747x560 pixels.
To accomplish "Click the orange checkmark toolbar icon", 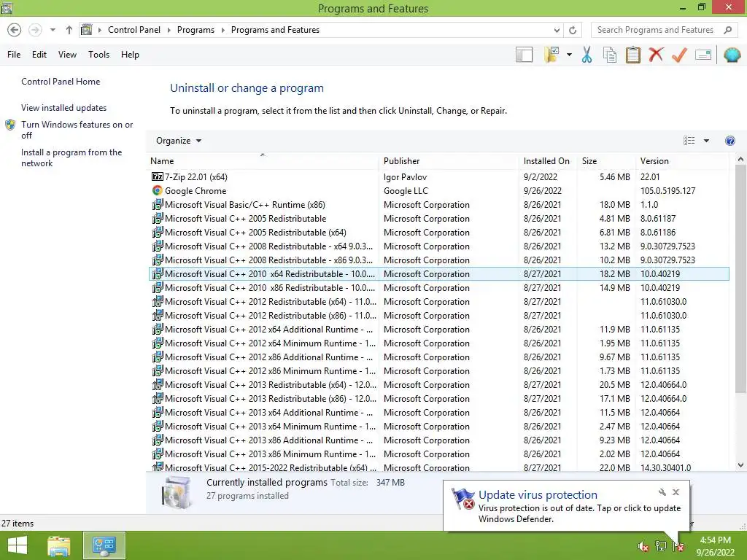I will 679,55.
